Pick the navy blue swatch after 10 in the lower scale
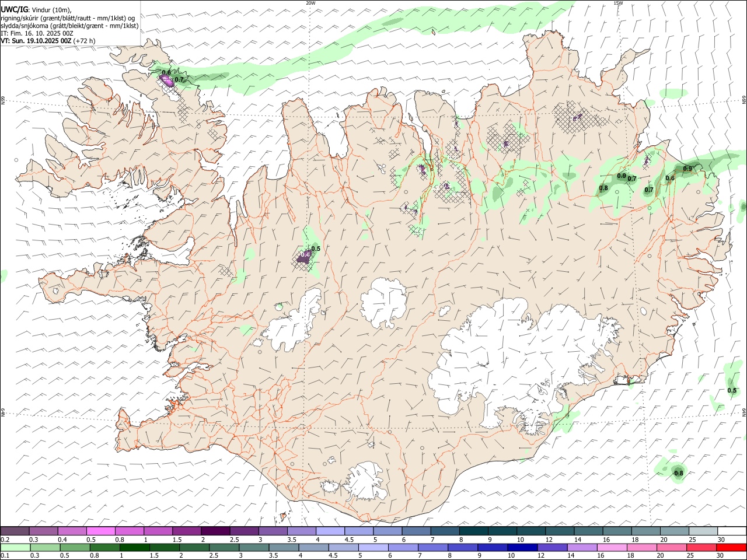Screen dimensions: 747x560 click(x=522, y=547)
